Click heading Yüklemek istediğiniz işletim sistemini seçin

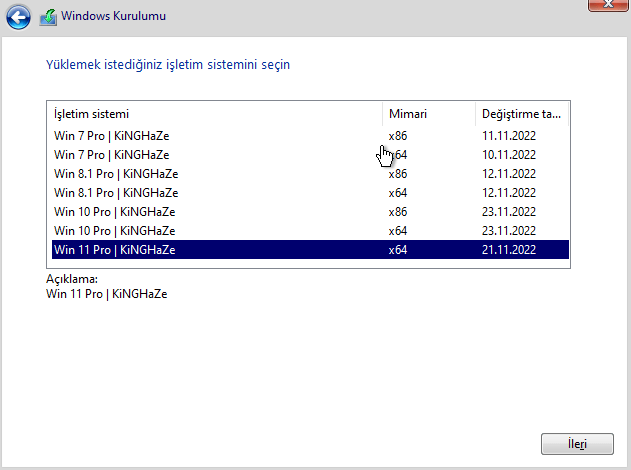pos(168,65)
